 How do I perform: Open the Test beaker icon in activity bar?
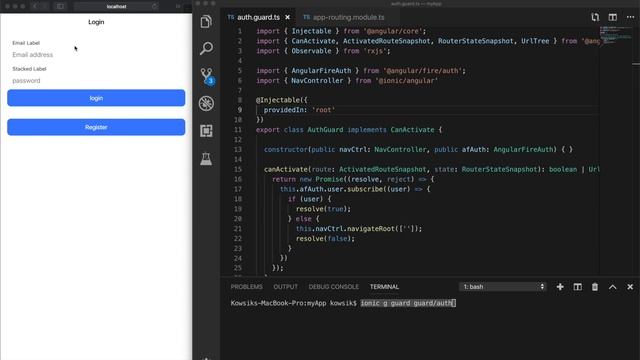tap(206, 159)
